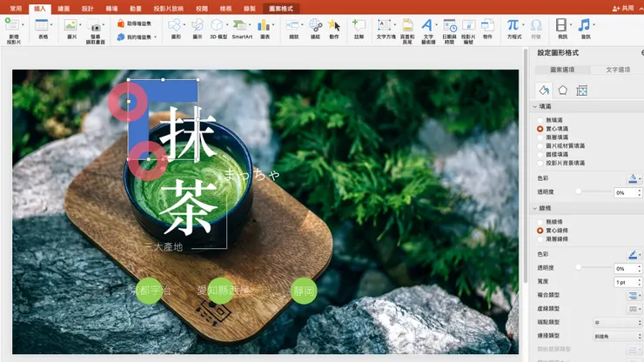This screenshot has height=362, width=644.
Task: Switch to the 設計 (Design) ribbon tab
Action: [88, 8]
